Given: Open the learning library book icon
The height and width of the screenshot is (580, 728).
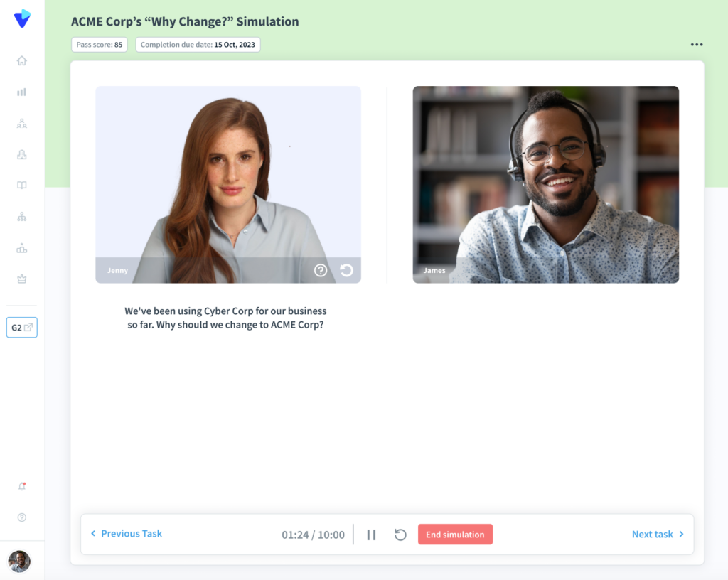Looking at the screenshot, I should click(21, 185).
